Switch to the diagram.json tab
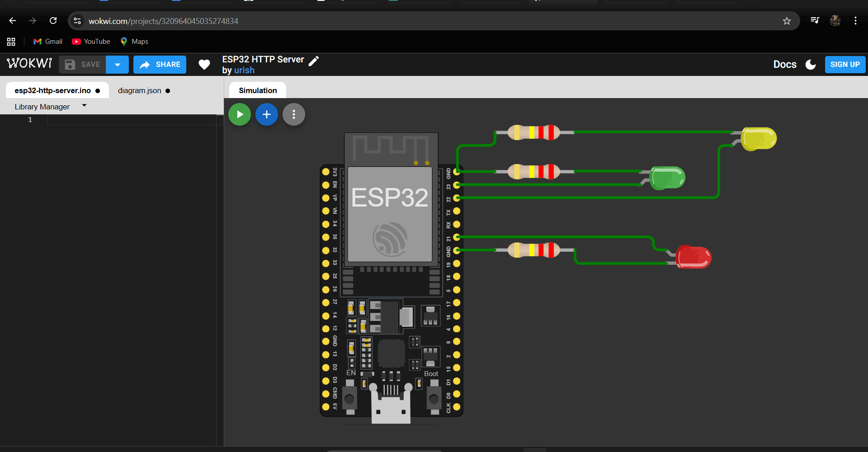This screenshot has width=868, height=452. coord(144,90)
